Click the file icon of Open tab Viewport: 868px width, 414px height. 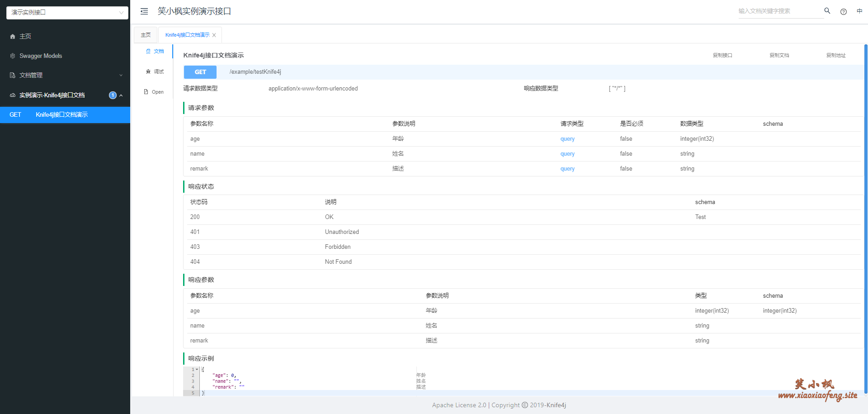[x=146, y=92]
